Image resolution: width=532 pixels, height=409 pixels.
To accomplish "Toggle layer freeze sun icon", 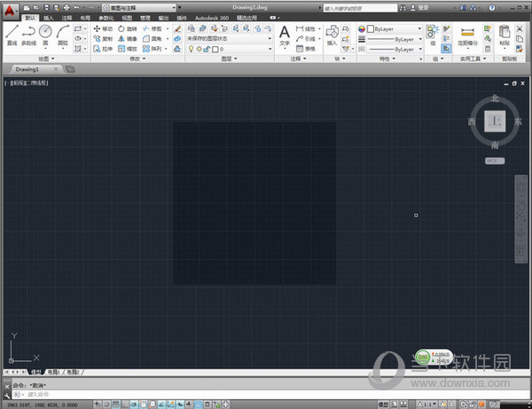I will pyautogui.click(x=199, y=49).
